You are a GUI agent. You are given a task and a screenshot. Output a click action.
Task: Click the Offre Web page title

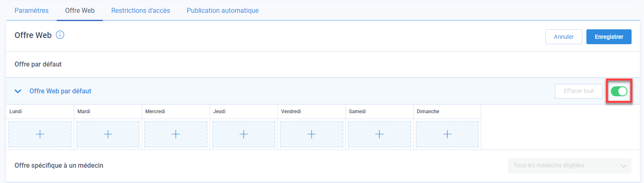click(x=33, y=36)
